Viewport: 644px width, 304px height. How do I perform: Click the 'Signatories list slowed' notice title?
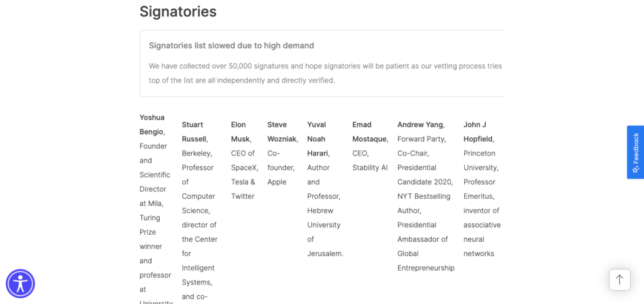click(x=231, y=45)
